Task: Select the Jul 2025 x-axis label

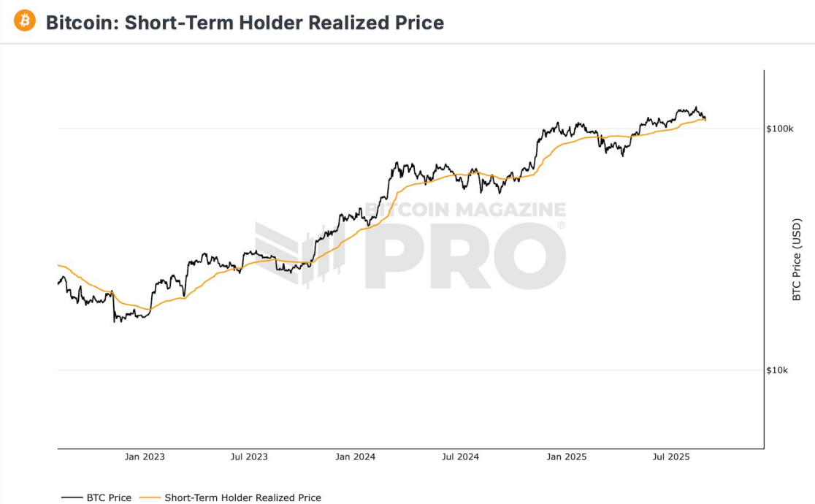Action: (x=671, y=457)
